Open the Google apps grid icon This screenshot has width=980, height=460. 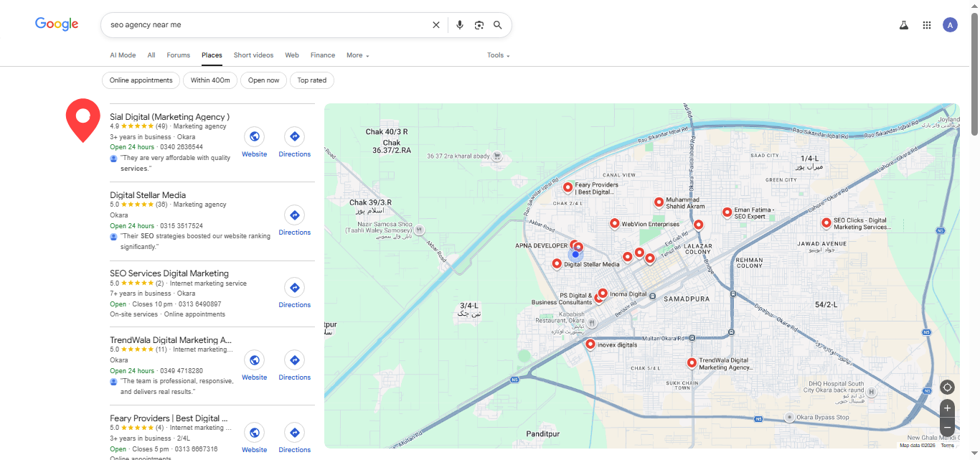927,25
